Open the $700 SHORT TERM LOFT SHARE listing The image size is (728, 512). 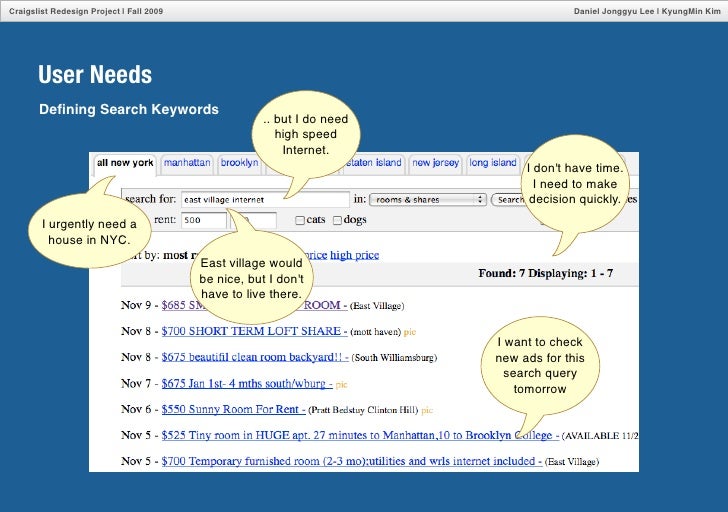254,331
